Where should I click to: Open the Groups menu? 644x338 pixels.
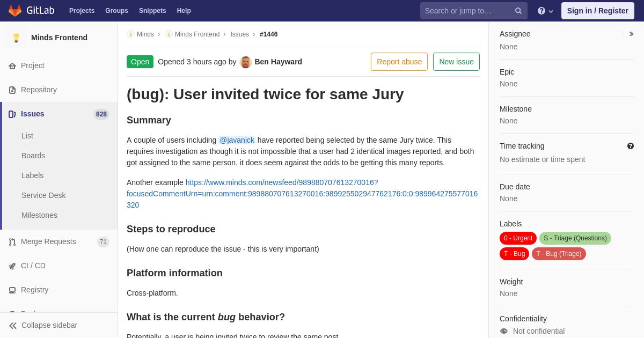(x=117, y=11)
